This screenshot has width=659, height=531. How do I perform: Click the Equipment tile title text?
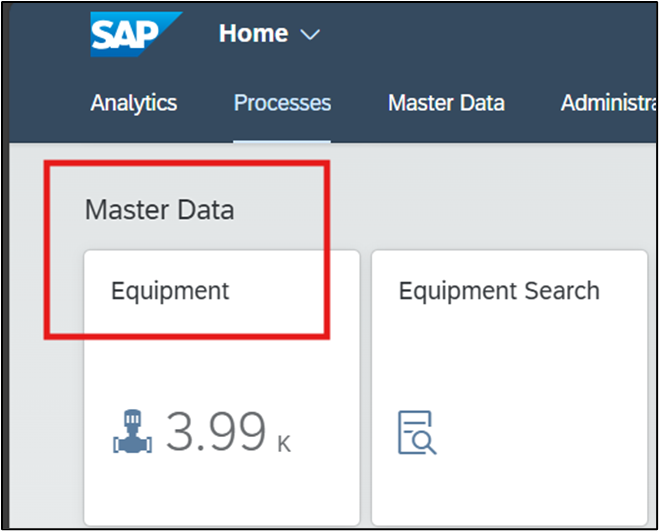170,291
